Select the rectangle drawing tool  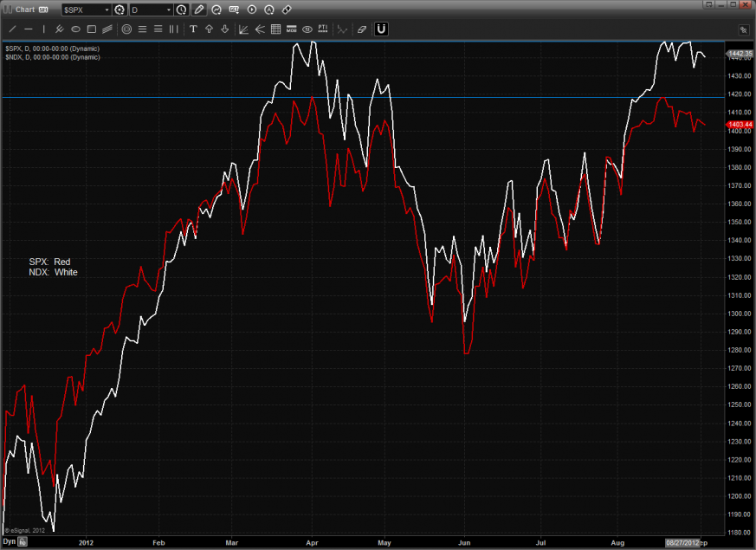tap(92, 29)
